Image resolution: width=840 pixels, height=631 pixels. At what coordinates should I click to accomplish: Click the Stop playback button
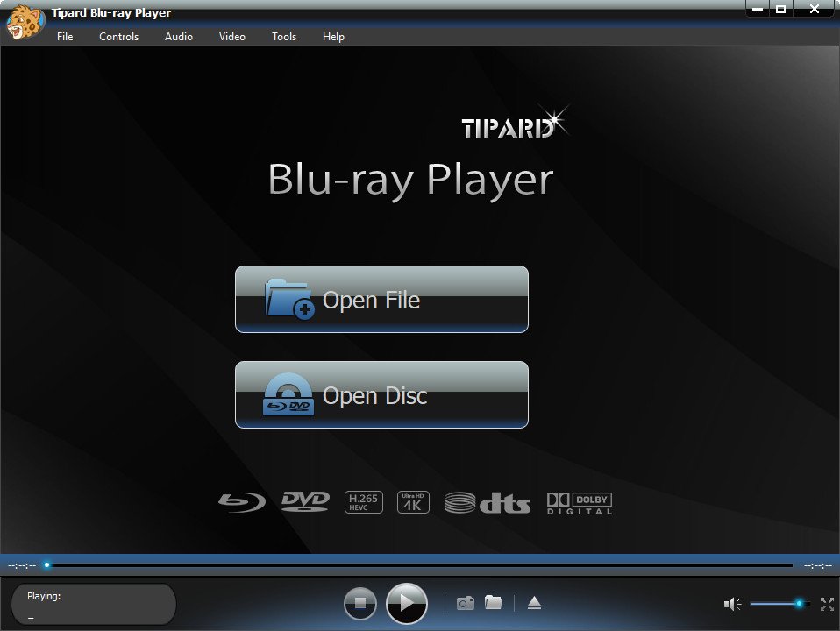pos(359,603)
